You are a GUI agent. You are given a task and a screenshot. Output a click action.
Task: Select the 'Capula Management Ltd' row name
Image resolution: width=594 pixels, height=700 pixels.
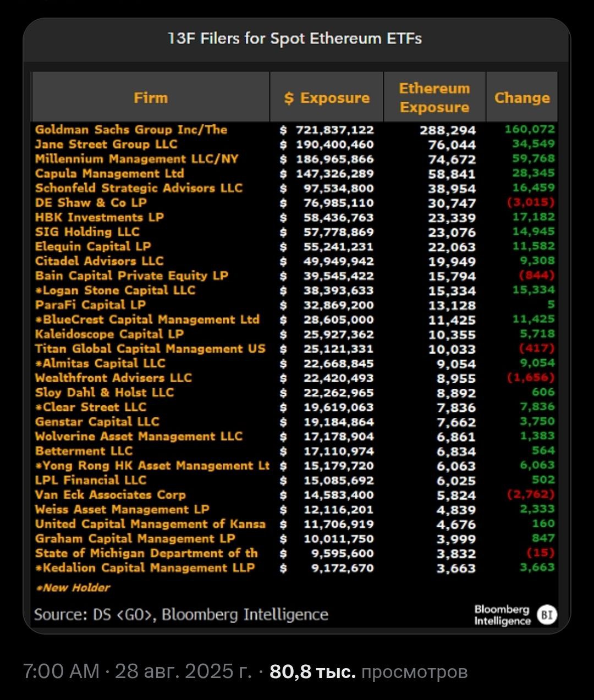click(109, 173)
